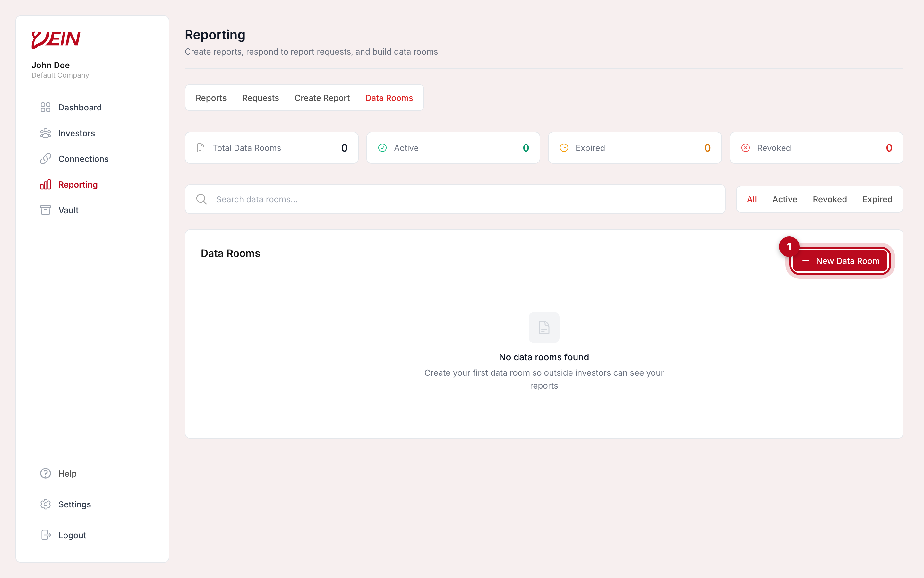The width and height of the screenshot is (924, 578).
Task: Click the VEIN logo
Action: [56, 40]
